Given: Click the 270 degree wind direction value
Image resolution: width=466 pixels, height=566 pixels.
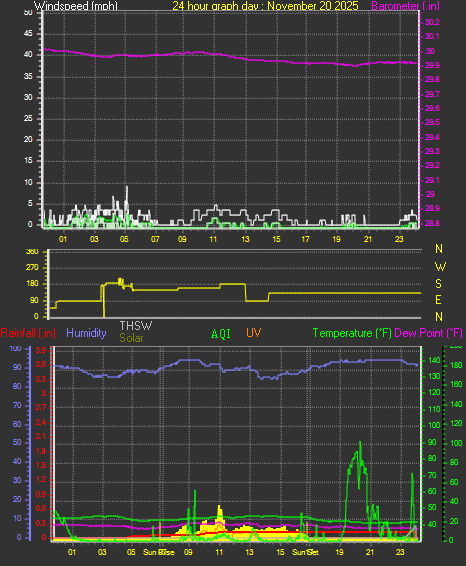Looking at the screenshot, I should [32, 267].
